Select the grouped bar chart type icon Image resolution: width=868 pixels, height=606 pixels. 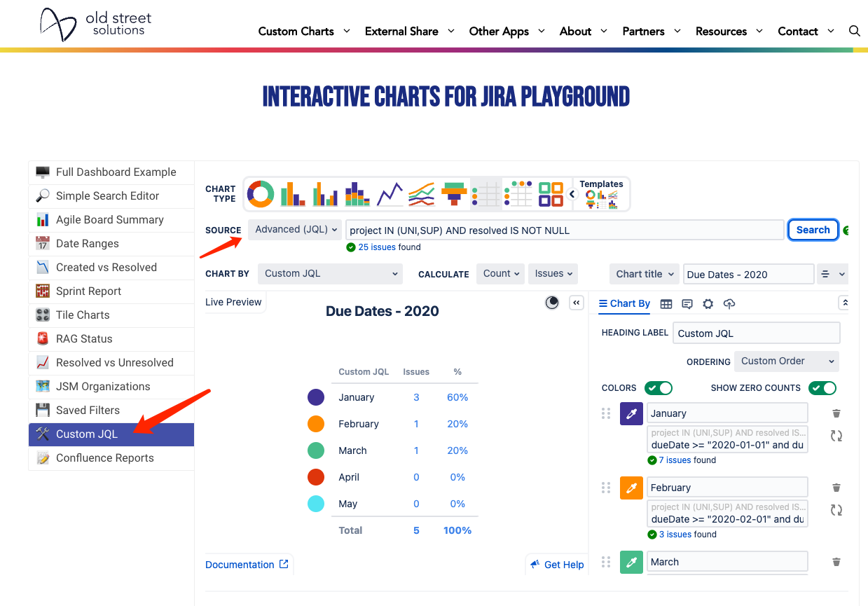coord(325,194)
